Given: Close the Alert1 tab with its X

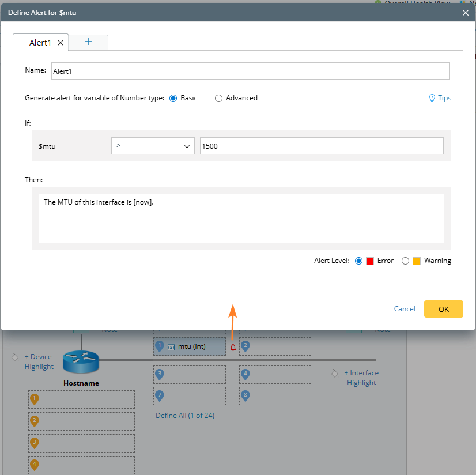Looking at the screenshot, I should pyautogui.click(x=61, y=43).
